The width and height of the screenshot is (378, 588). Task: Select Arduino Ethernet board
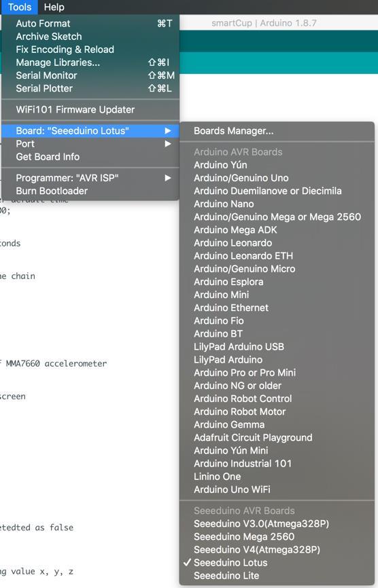[x=277, y=308]
